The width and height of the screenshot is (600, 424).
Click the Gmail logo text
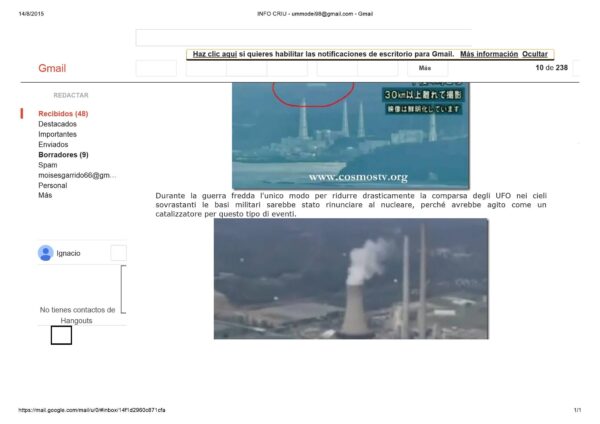pos(52,68)
